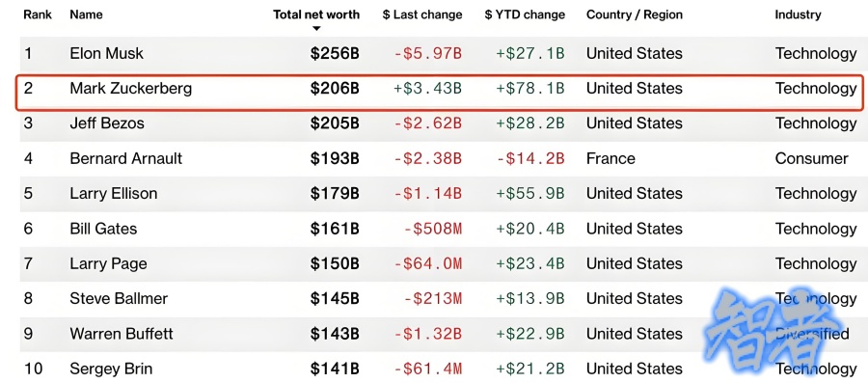Screen dimensions: 868x383
Task: Click the sort arrow under Total net worth
Action: [x=316, y=28]
